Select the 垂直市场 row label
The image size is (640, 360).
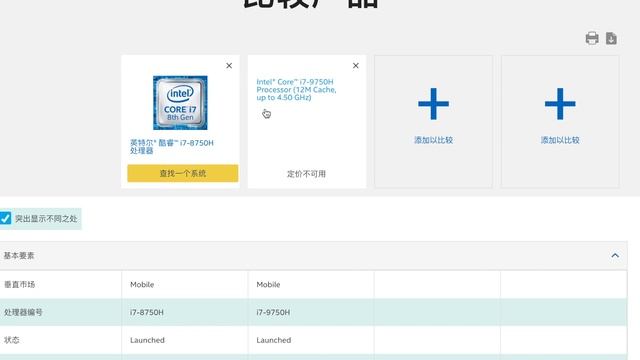pos(19,284)
